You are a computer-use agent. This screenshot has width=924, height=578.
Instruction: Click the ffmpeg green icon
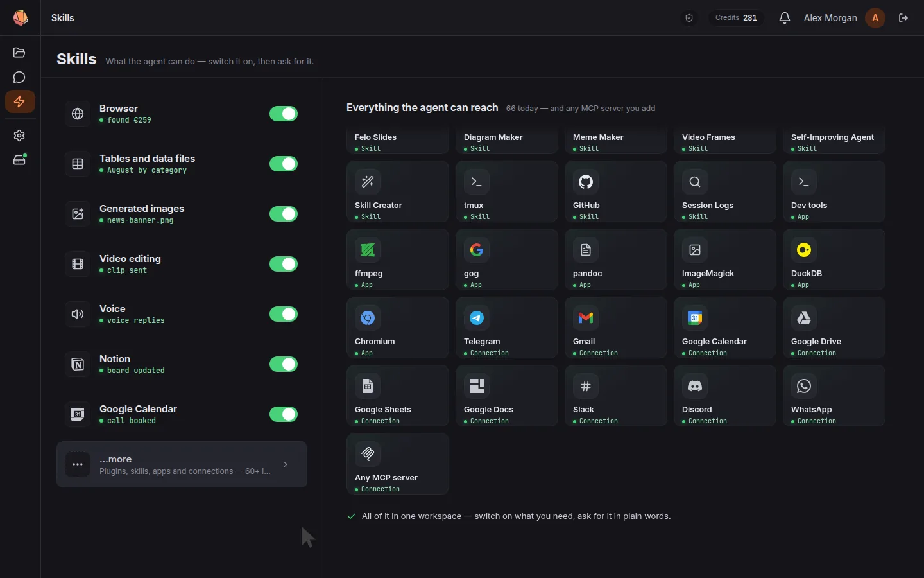(x=368, y=250)
